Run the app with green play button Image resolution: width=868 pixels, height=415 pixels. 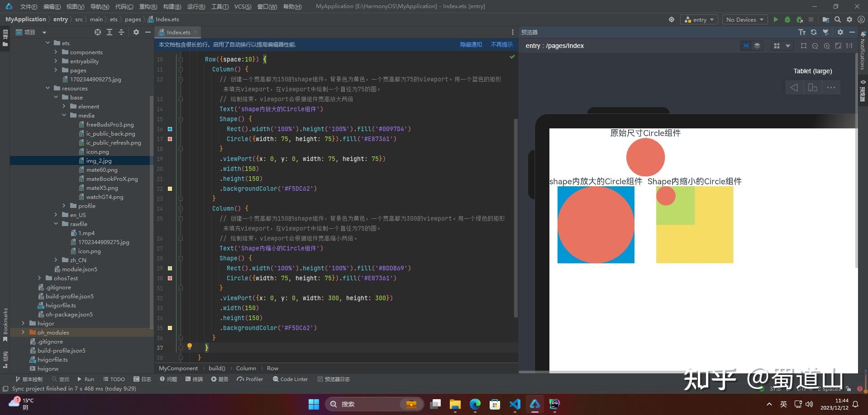click(x=776, y=19)
